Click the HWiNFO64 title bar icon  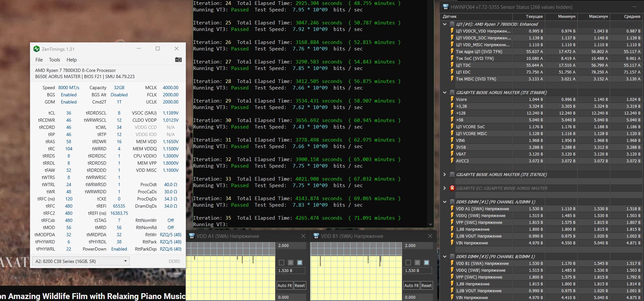click(445, 7)
